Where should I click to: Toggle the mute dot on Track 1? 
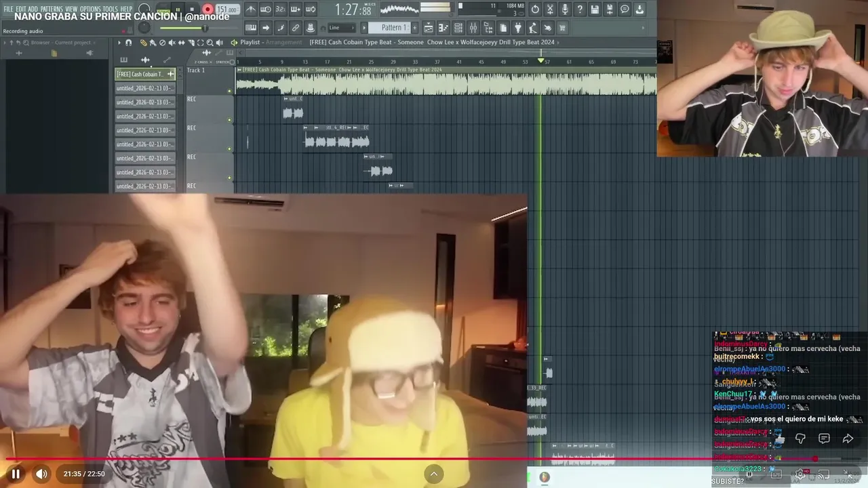pos(229,91)
